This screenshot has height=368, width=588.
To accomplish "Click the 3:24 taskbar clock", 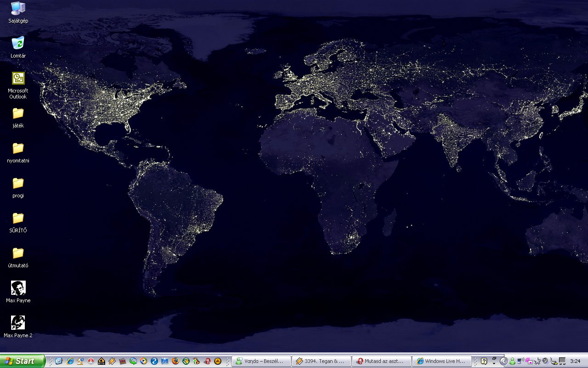I will coord(575,361).
